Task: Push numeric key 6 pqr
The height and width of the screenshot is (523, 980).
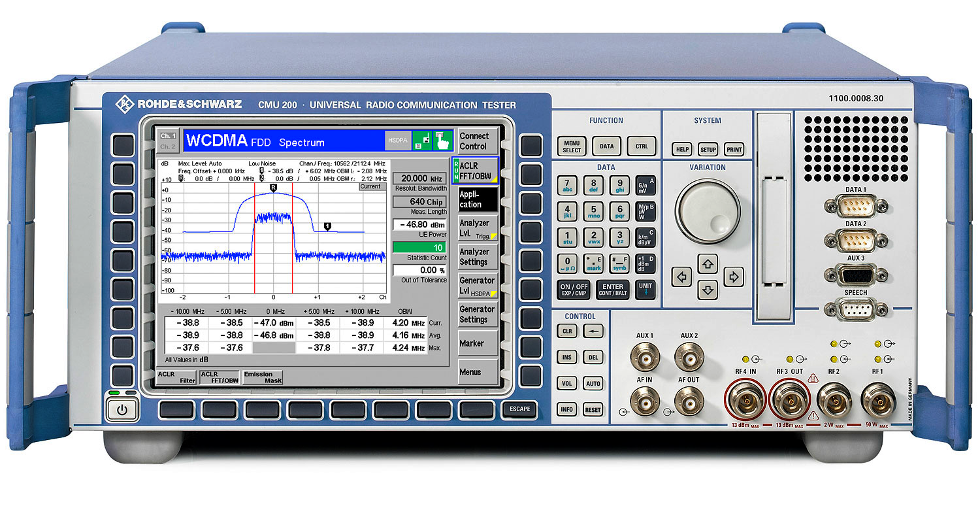Action: pyautogui.click(x=619, y=212)
